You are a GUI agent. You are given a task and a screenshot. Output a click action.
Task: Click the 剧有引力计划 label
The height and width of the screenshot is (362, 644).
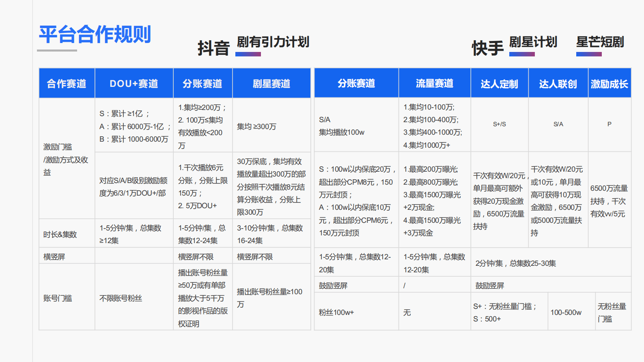(x=273, y=42)
